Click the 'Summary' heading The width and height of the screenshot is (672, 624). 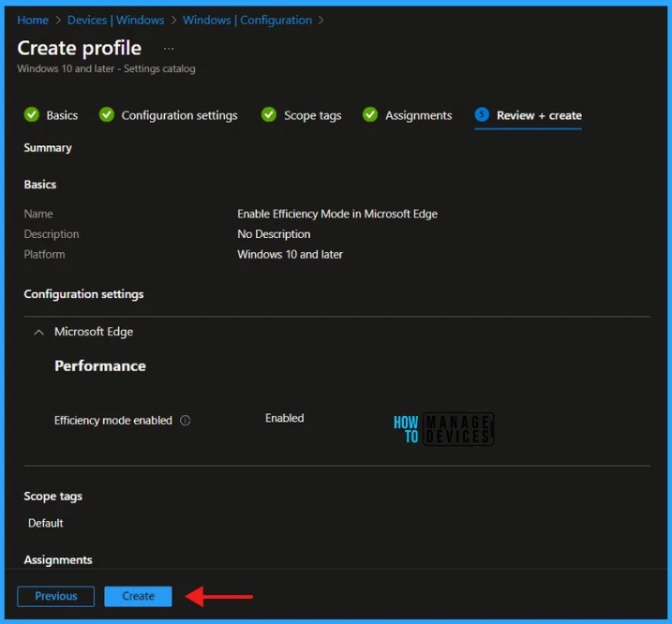48,148
